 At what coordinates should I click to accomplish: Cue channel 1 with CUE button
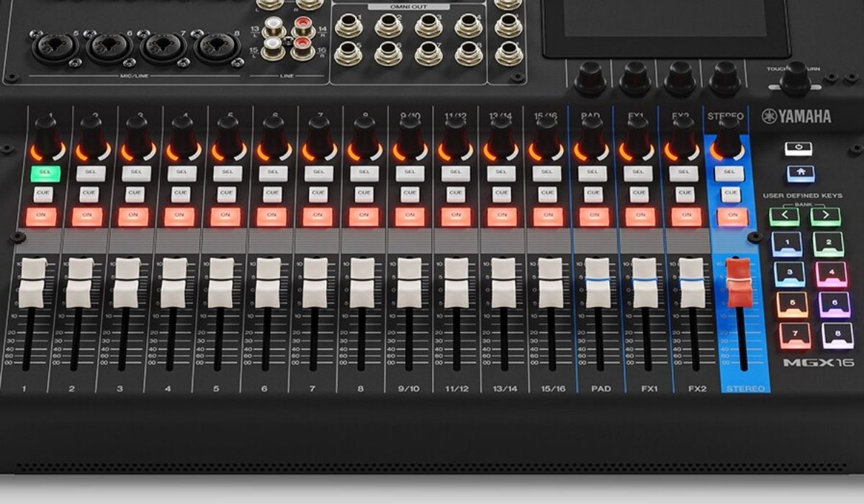[42, 194]
